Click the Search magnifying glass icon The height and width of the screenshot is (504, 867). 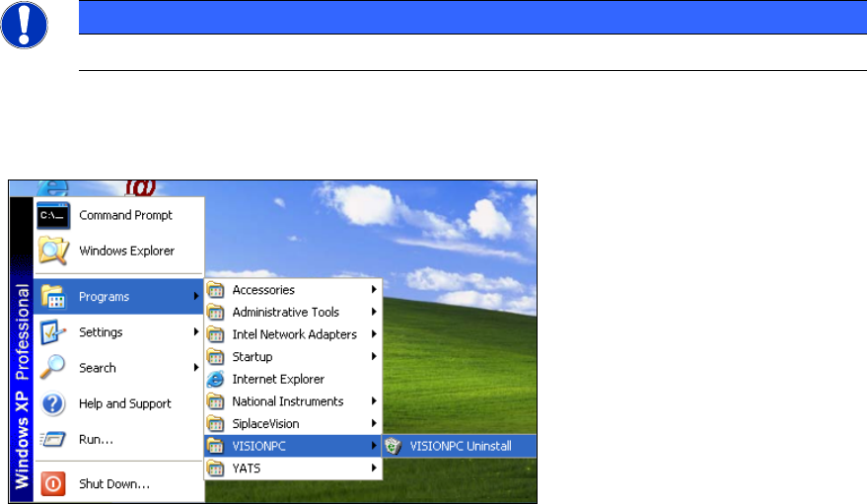point(53,368)
